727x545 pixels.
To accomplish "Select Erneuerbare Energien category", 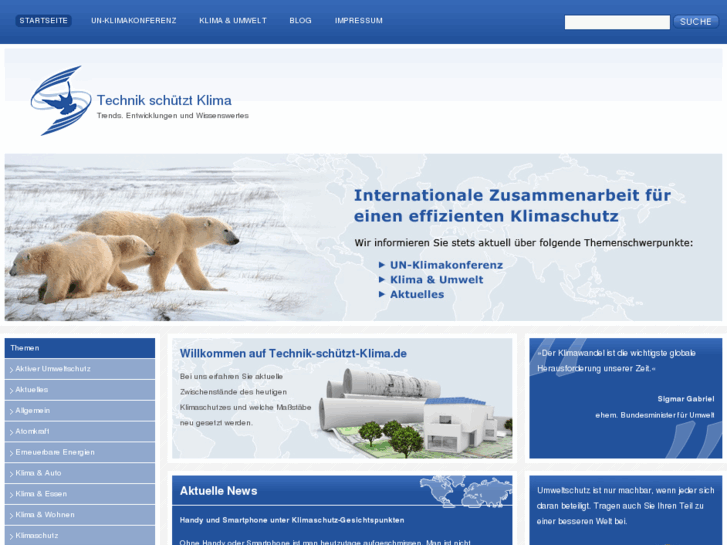I will (x=80, y=452).
